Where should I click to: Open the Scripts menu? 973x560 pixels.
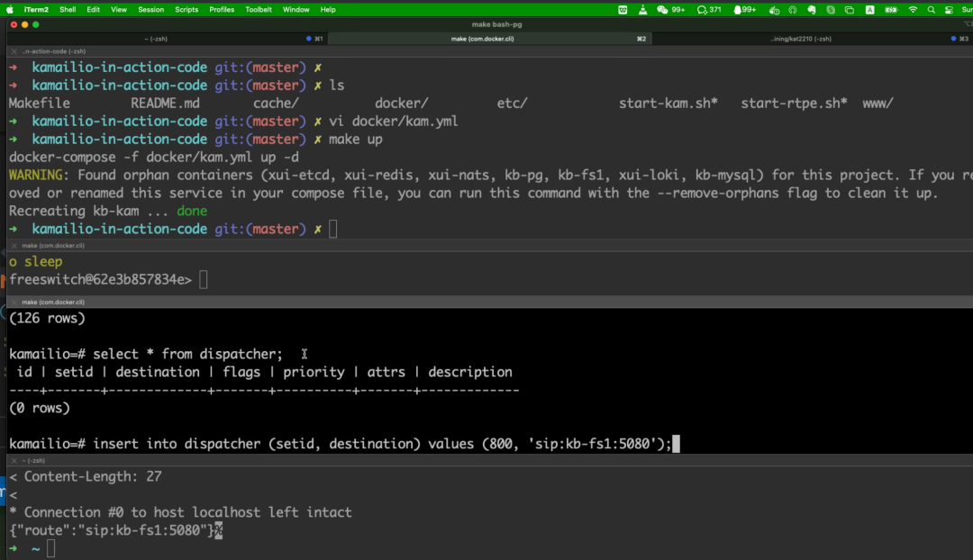click(x=186, y=9)
